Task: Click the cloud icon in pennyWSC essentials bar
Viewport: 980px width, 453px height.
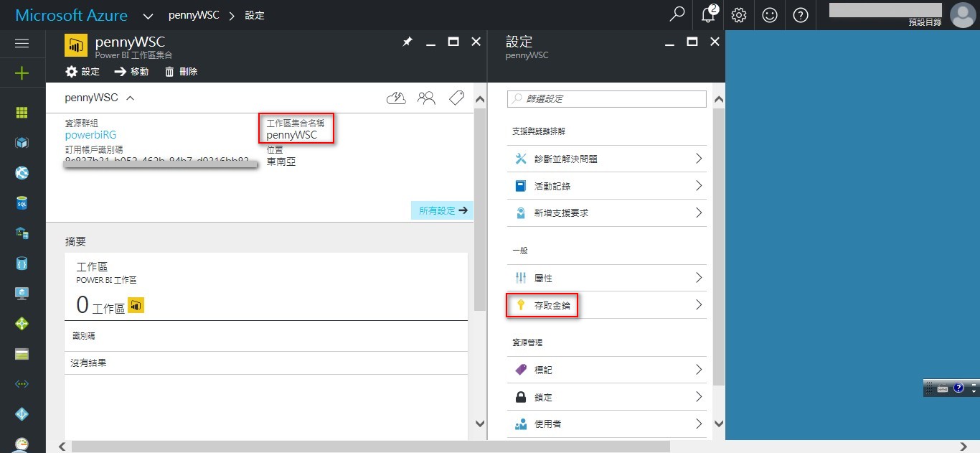Action: tap(396, 98)
